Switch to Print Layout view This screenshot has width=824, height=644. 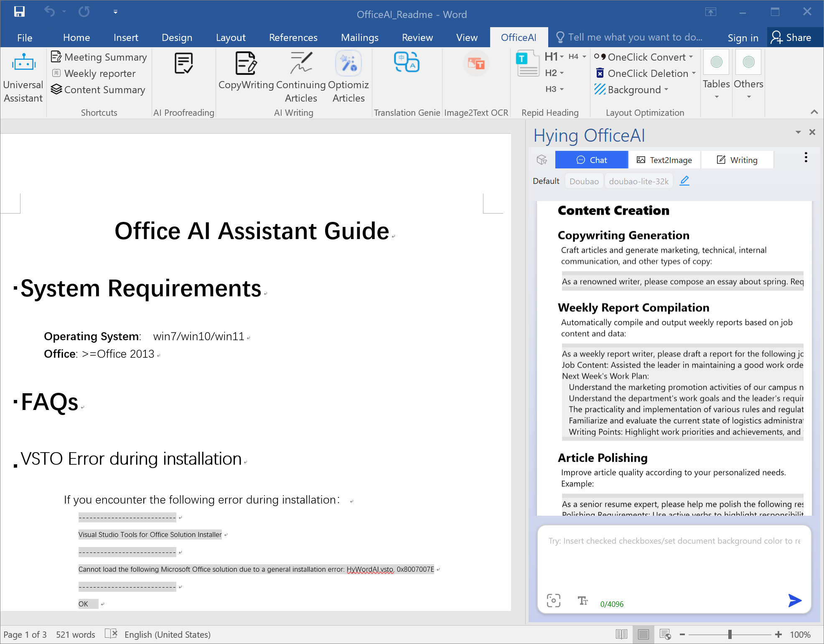tap(643, 634)
